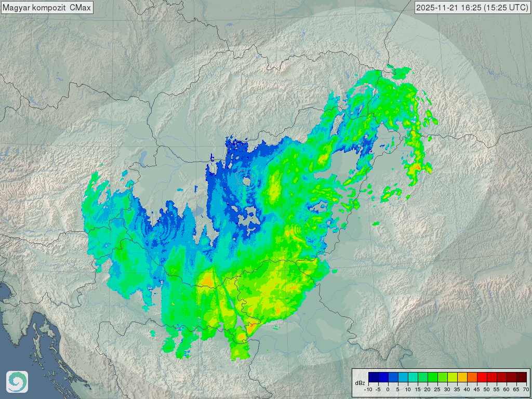Click the 'Magyar kompozit CMax' title label
Viewport: 532px width, 399px height.
point(47,8)
